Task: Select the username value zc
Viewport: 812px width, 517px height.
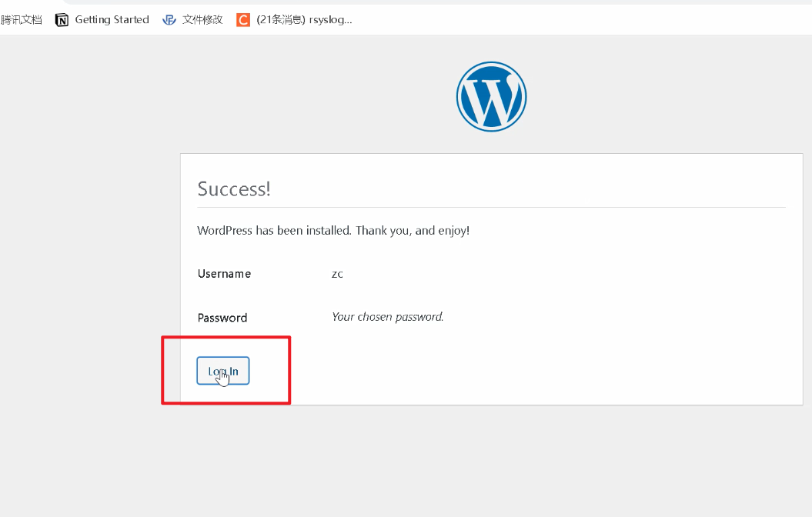Action: coord(337,274)
